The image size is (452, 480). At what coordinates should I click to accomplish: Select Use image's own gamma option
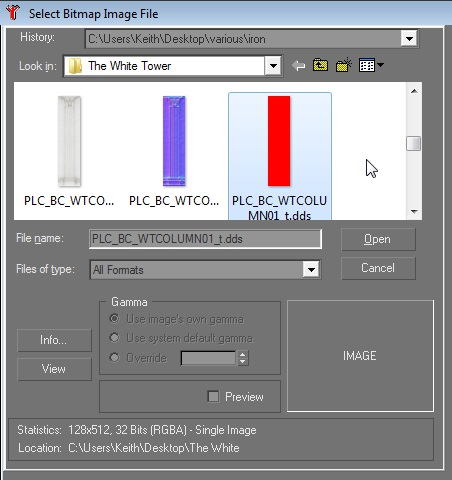pyautogui.click(x=114, y=319)
